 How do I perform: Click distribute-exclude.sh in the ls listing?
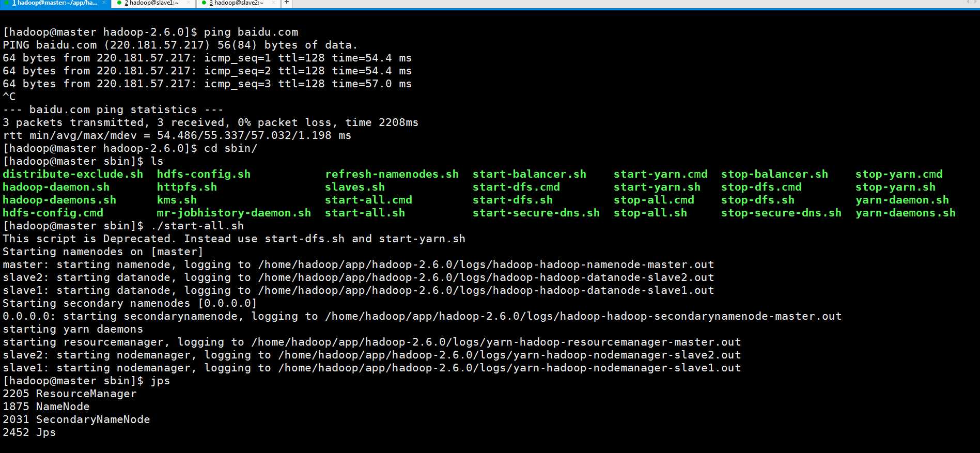[73, 174]
